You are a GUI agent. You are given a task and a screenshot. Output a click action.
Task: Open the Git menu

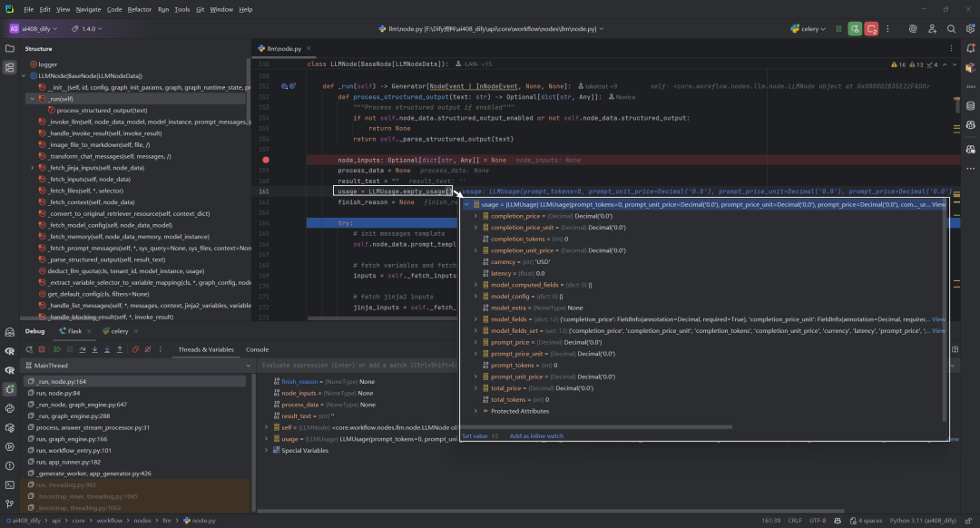(200, 9)
